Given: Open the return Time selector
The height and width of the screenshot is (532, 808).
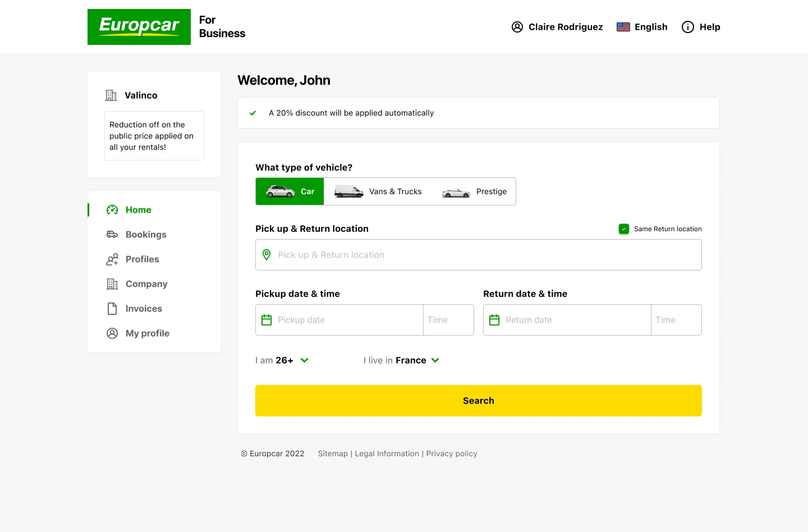Looking at the screenshot, I should click(x=676, y=320).
